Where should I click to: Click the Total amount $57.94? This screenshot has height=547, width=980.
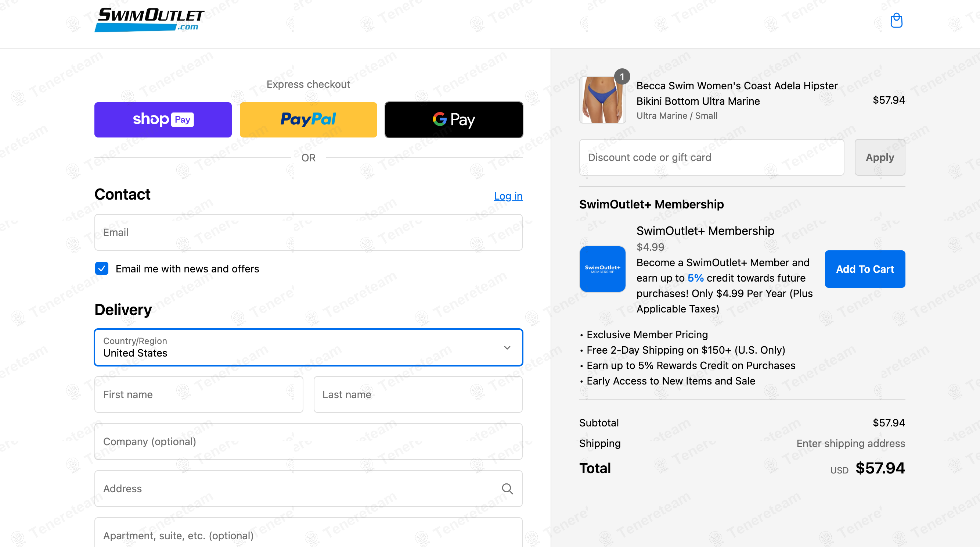click(x=880, y=468)
